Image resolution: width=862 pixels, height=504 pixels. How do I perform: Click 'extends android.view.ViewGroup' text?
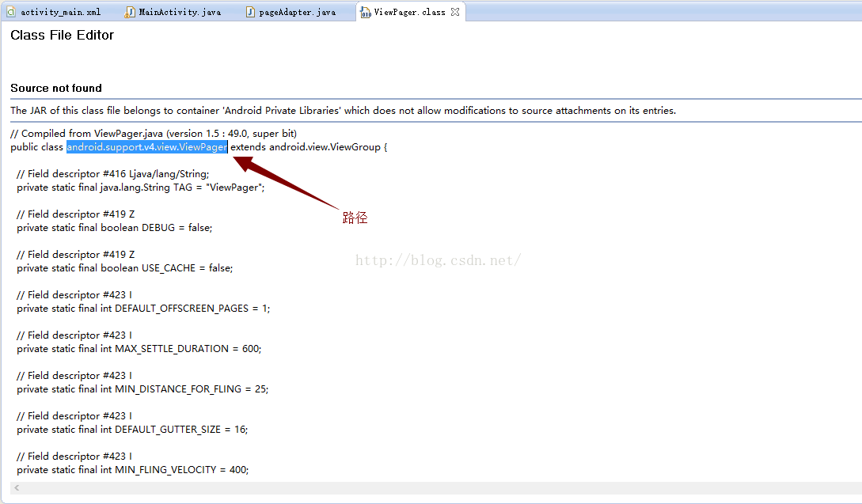click(305, 146)
